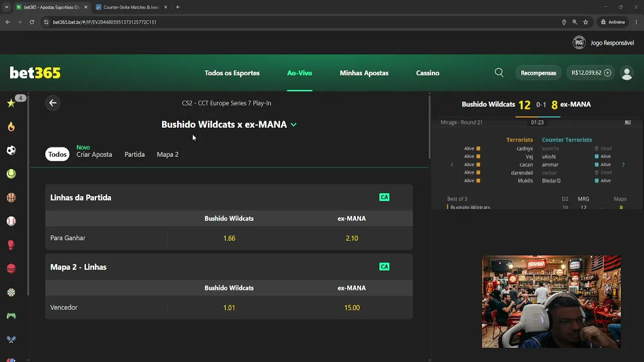Click the CA badge in Mapa 2 - Linhas
Screen dimensions: 644x362
point(384,266)
